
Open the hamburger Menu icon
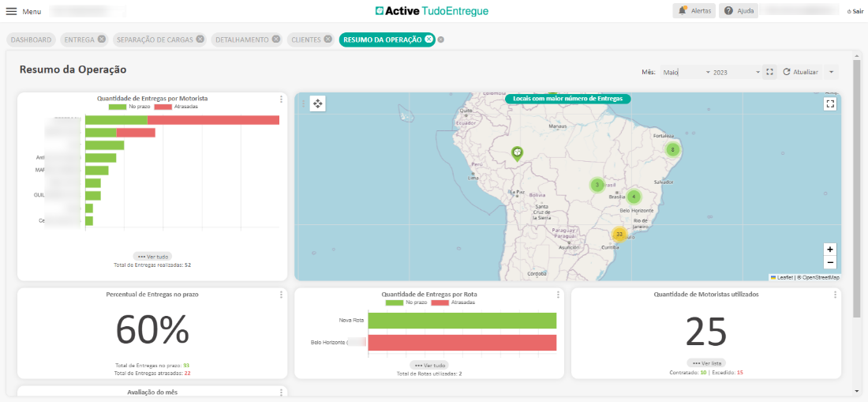click(x=11, y=11)
